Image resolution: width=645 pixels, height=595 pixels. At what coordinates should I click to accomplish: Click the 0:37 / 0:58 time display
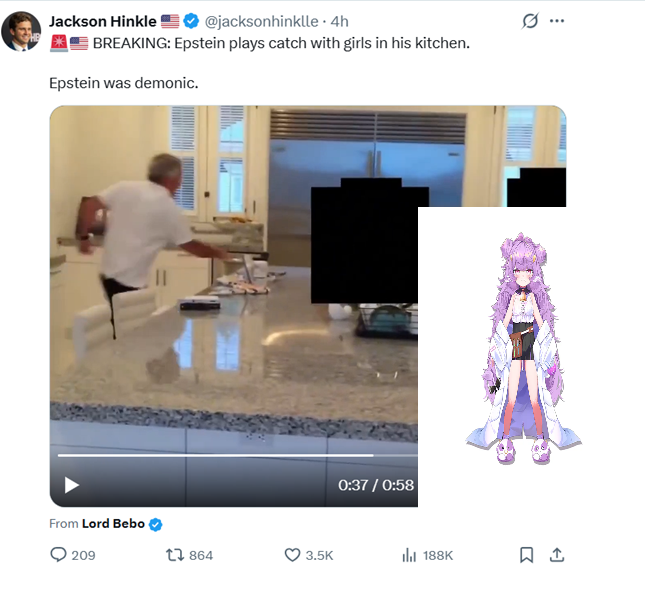tap(376, 485)
